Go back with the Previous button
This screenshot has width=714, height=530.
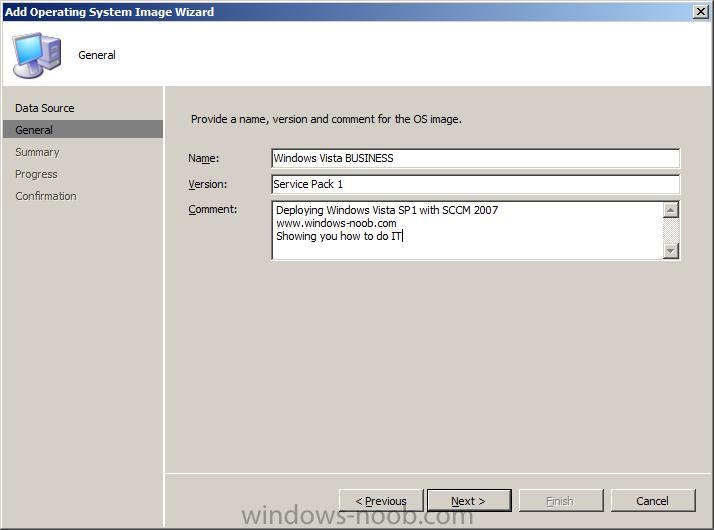click(x=381, y=501)
